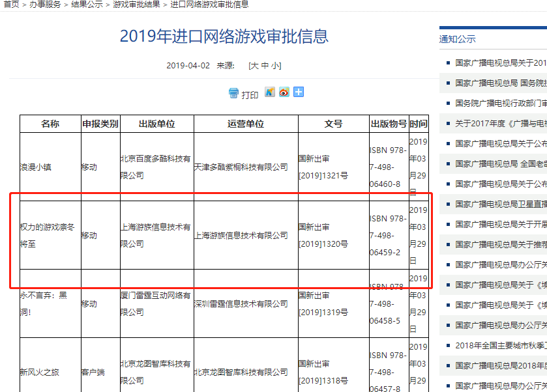Click the blue plus share icon

click(298, 92)
